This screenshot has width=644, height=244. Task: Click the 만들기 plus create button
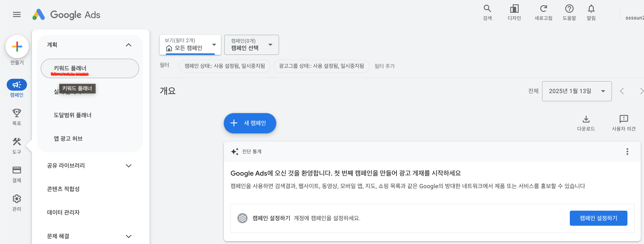coord(17,47)
